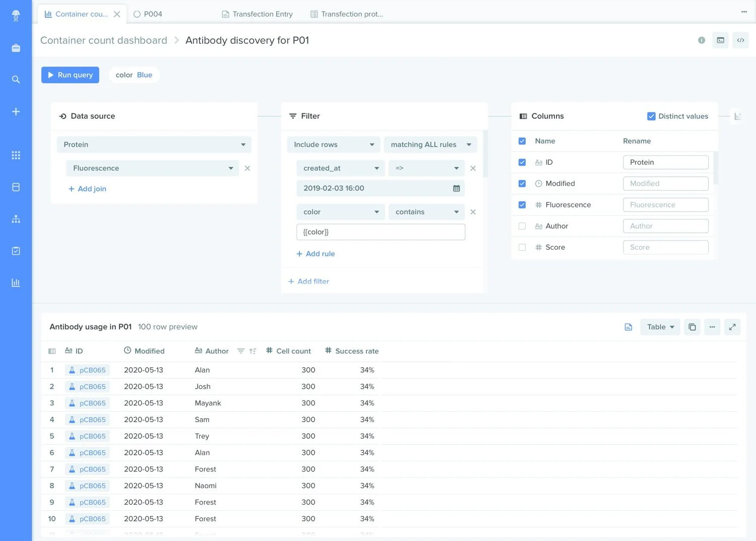Open the color field dropdown

341,212
